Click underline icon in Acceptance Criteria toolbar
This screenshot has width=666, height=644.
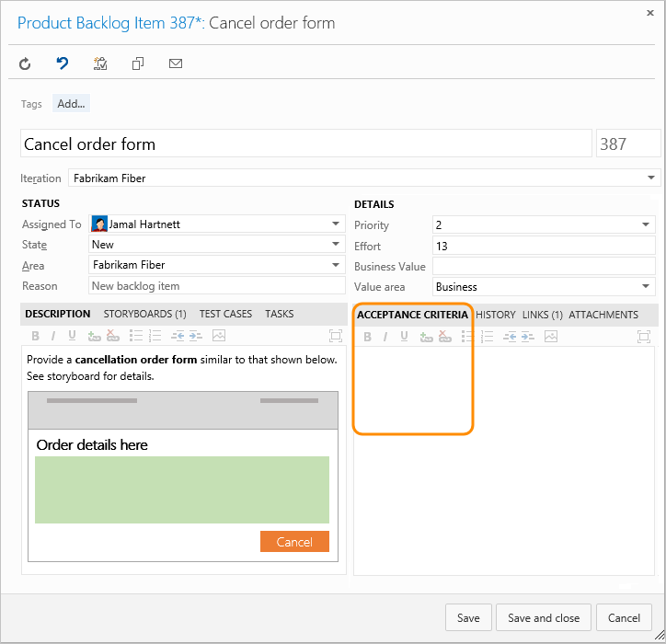pyautogui.click(x=403, y=337)
